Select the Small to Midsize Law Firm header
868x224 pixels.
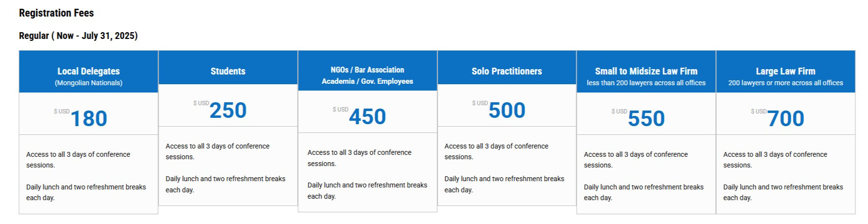(646, 72)
